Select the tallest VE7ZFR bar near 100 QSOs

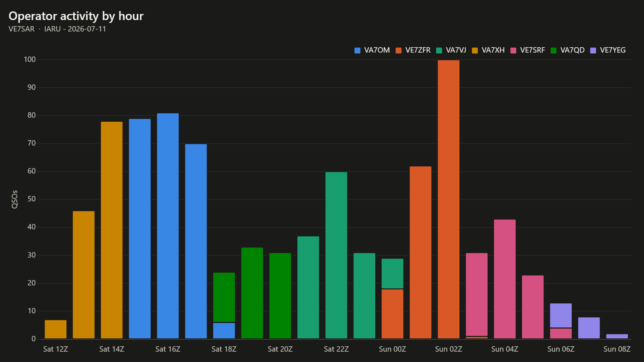449,199
